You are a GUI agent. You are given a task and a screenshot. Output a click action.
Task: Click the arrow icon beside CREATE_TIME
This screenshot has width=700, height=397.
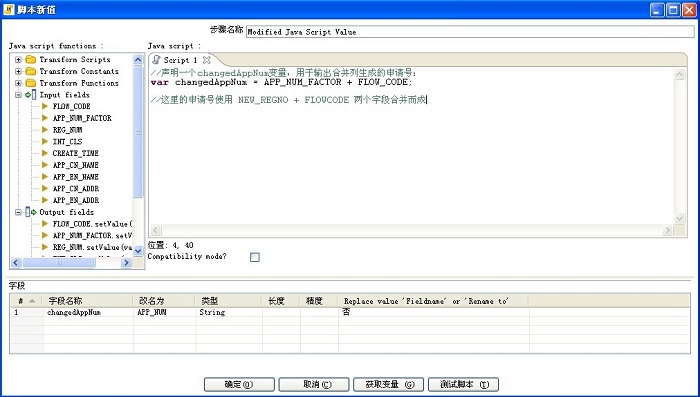click(x=45, y=153)
